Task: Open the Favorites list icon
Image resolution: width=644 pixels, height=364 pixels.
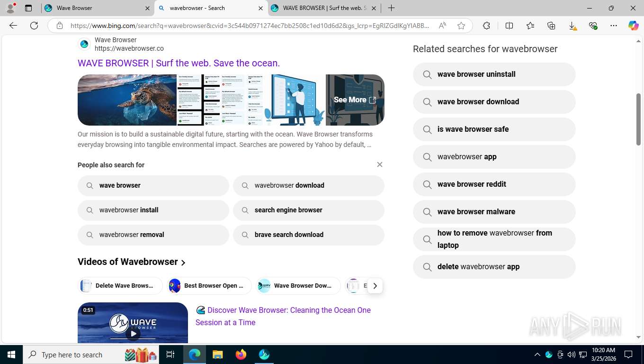Action: 530,26
